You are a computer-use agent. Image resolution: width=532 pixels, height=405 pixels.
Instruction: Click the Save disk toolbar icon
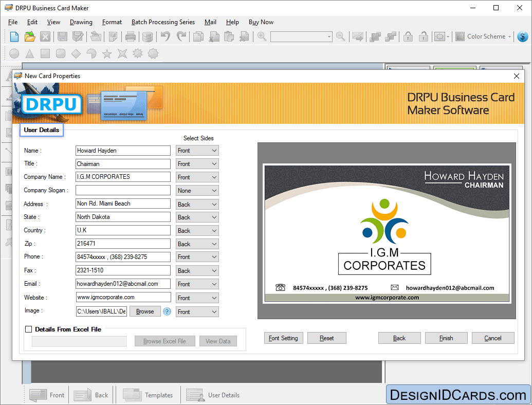point(62,36)
